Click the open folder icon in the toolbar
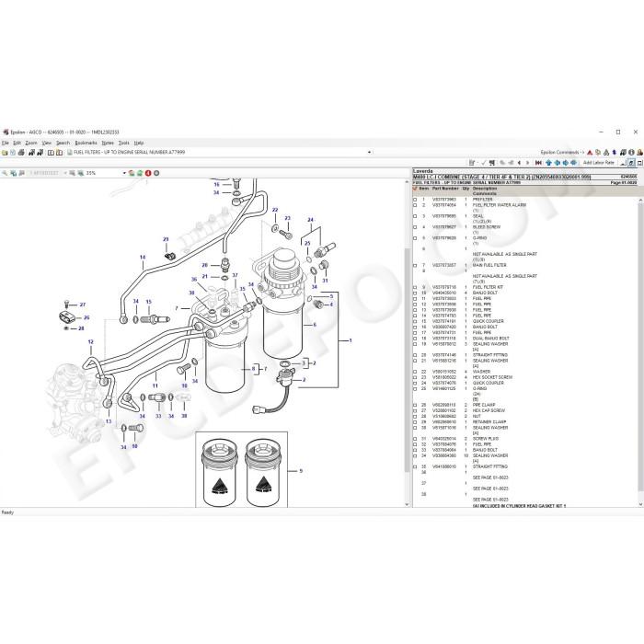Screen dimensions: 644x644 point(5,153)
